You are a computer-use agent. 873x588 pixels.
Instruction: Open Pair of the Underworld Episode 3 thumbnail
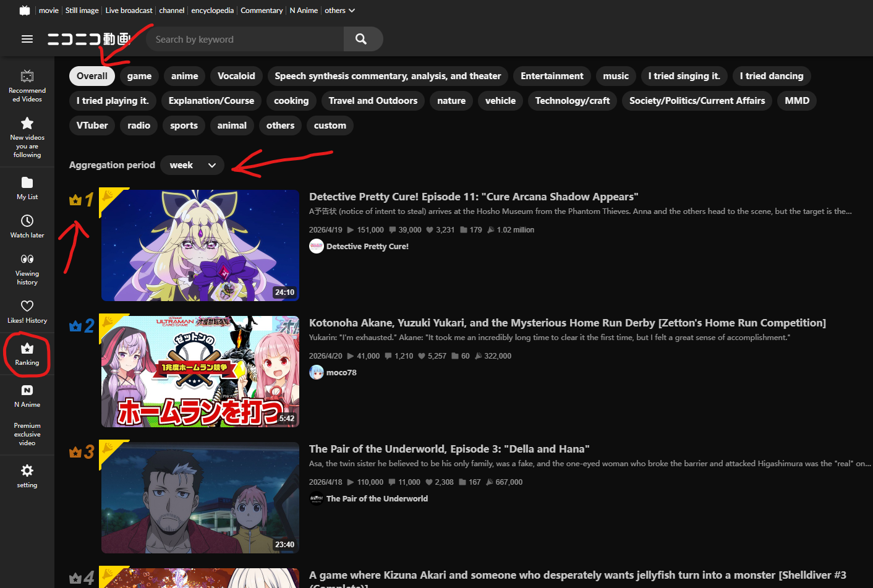200,498
